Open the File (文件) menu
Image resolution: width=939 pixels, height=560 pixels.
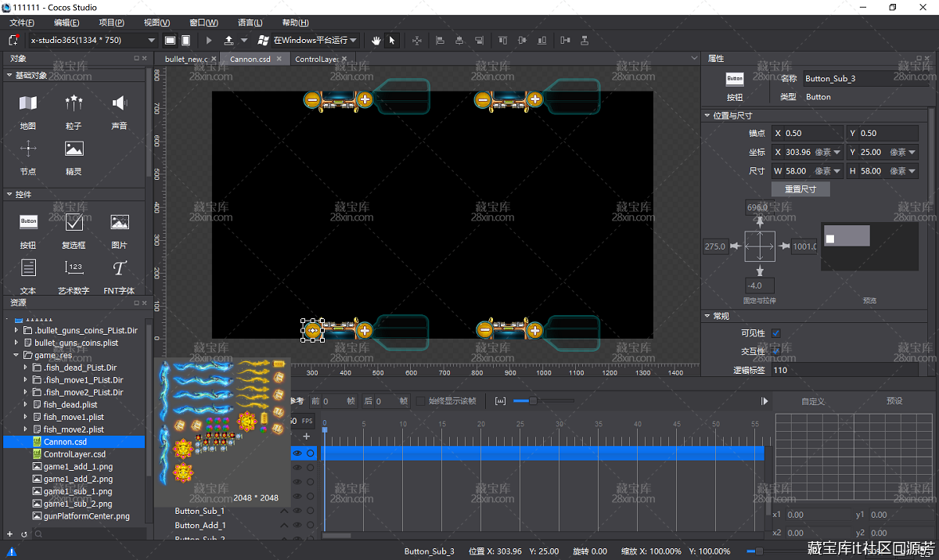pyautogui.click(x=22, y=23)
